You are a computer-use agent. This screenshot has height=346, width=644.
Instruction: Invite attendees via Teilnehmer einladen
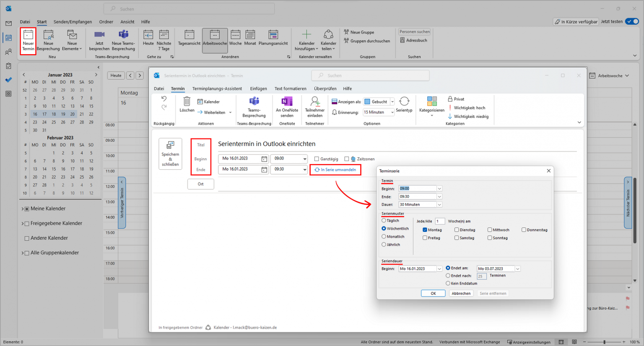coord(314,108)
